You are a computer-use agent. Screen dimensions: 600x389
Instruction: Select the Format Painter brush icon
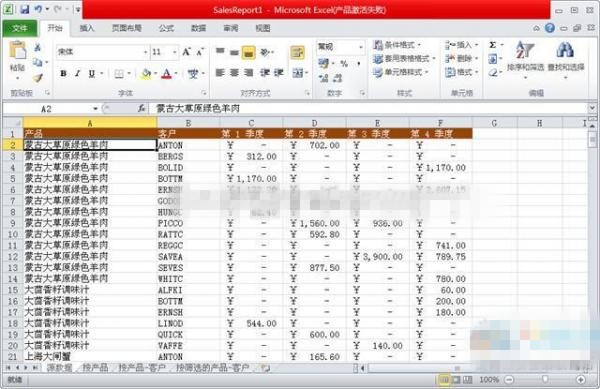point(38,78)
